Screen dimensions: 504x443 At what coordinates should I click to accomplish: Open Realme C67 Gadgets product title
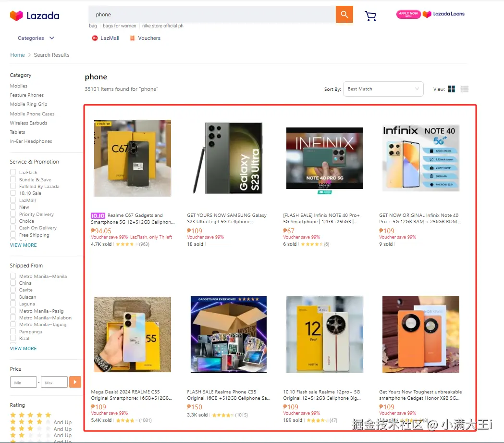133,218
